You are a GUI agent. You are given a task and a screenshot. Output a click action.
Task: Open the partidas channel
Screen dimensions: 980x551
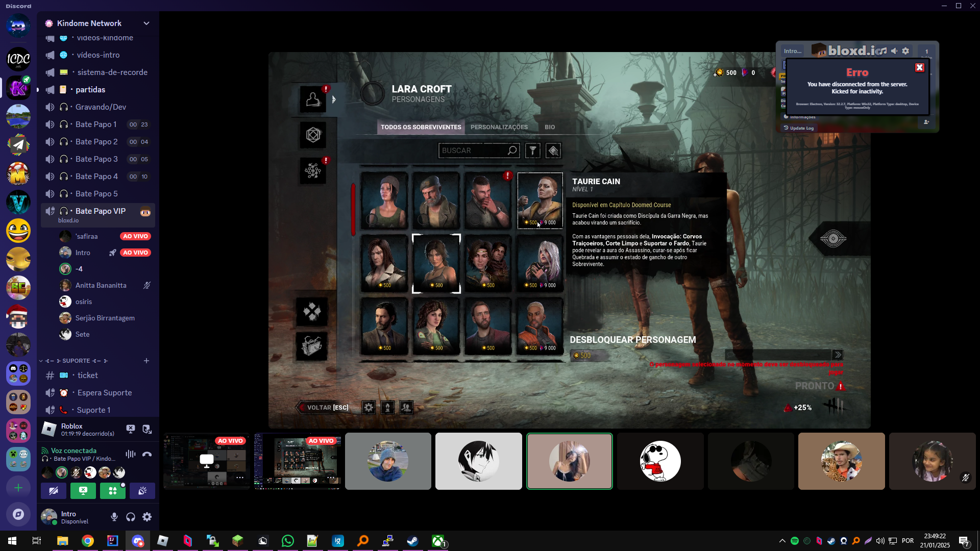97,90
